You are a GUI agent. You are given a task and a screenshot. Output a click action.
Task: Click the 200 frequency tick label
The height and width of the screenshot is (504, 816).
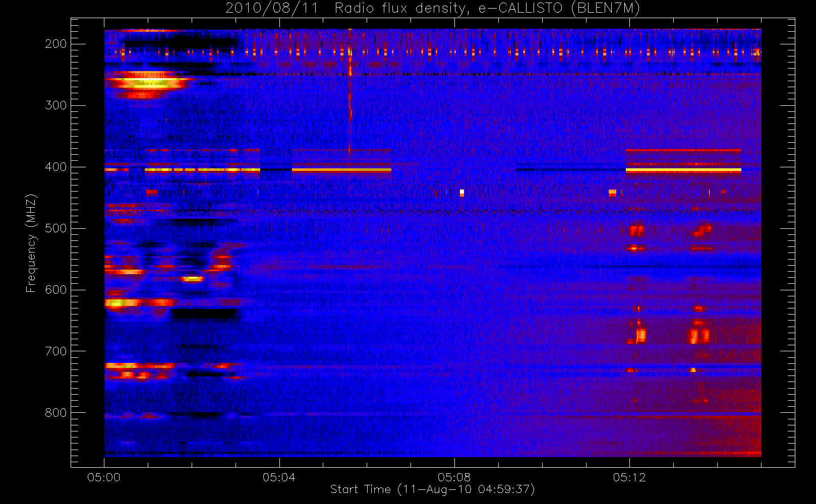[x=56, y=44]
